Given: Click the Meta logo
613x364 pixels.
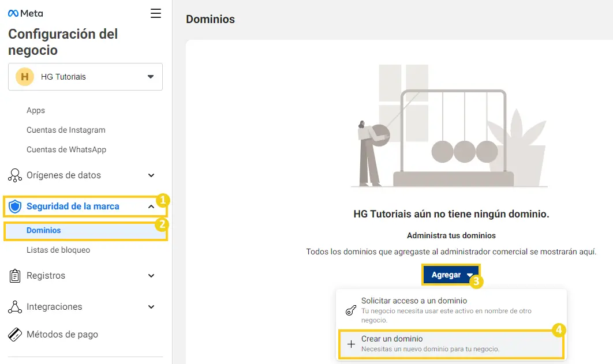Looking at the screenshot, I should point(25,13).
